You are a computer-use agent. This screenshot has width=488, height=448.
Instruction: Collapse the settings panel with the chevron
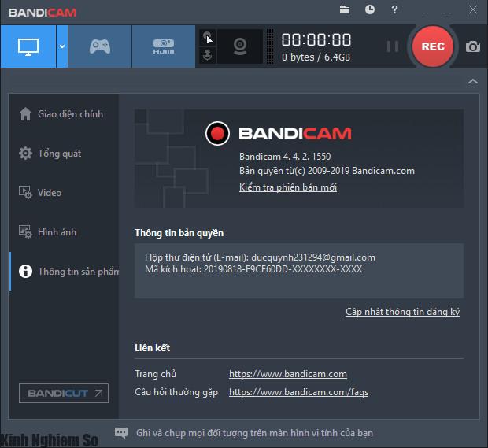(x=473, y=82)
